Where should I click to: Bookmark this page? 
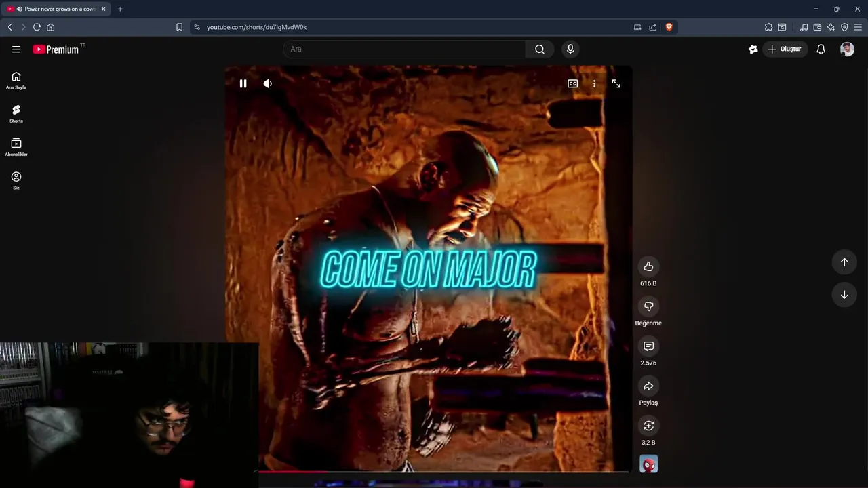179,27
